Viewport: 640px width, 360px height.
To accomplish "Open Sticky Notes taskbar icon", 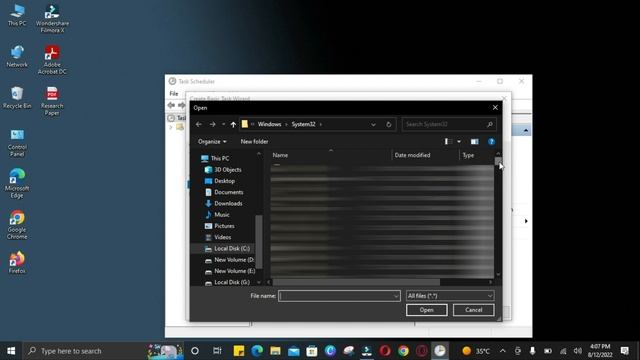I will click(x=239, y=351).
